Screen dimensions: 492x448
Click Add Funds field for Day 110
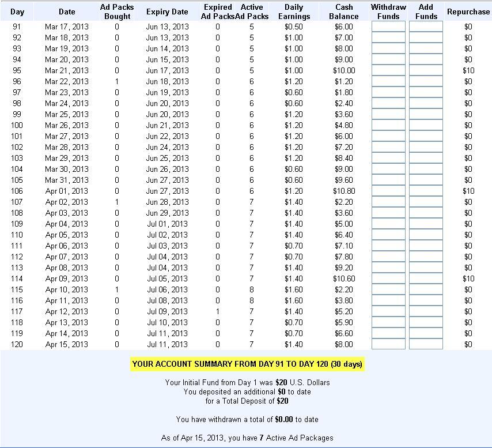[x=426, y=235]
